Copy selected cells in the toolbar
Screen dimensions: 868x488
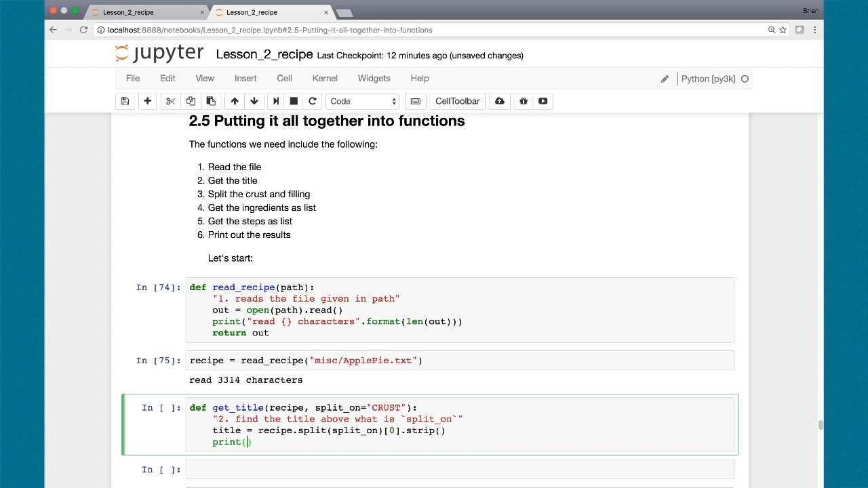[191, 101]
